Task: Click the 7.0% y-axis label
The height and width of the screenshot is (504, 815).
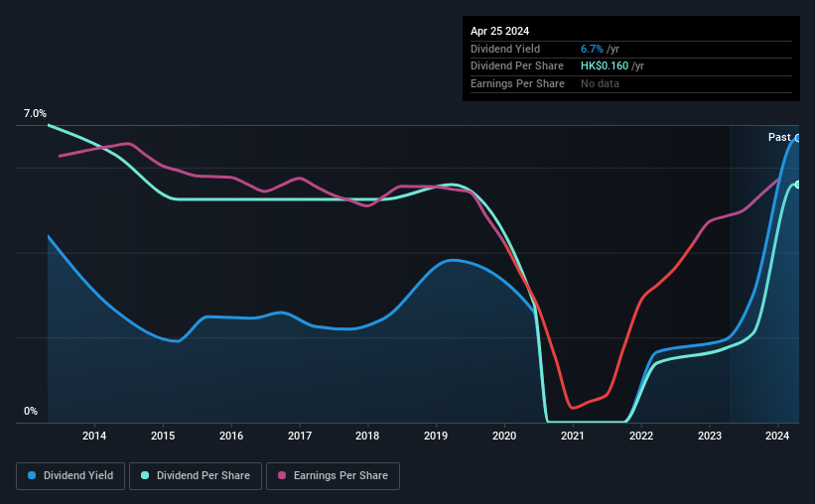Action: click(x=35, y=113)
